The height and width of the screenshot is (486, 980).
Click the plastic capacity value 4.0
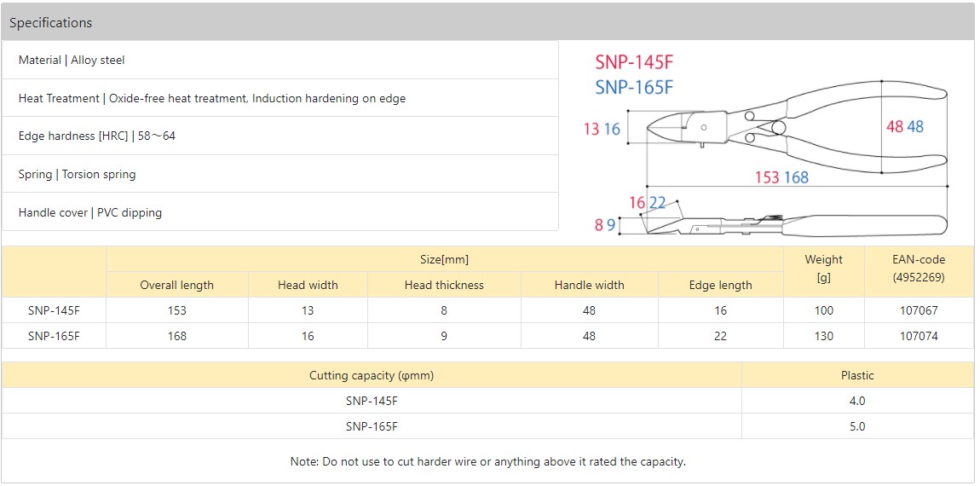857,401
